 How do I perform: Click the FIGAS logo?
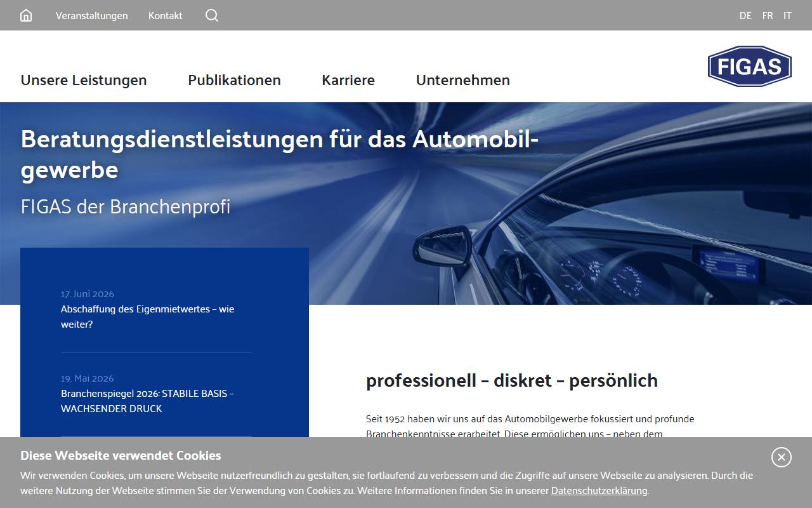tap(750, 66)
